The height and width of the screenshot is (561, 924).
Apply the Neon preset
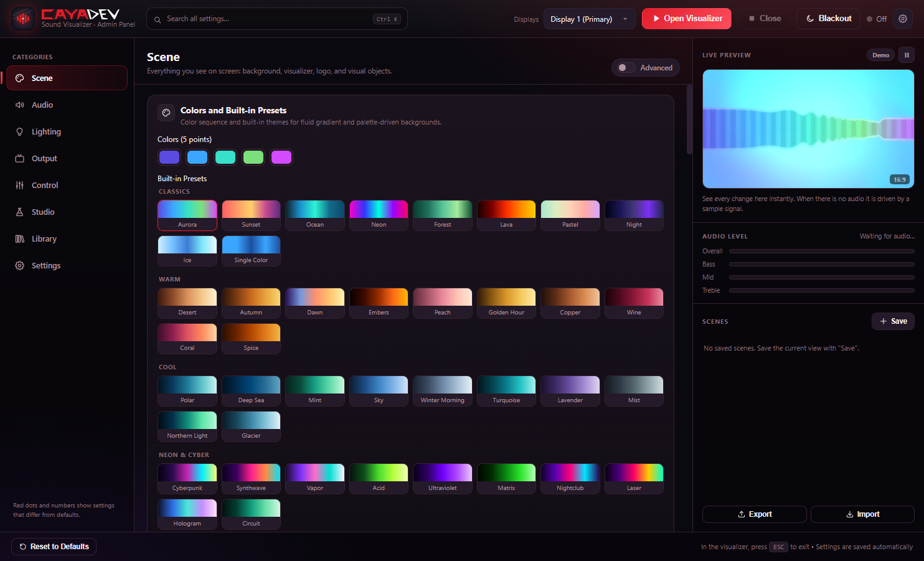(x=379, y=215)
